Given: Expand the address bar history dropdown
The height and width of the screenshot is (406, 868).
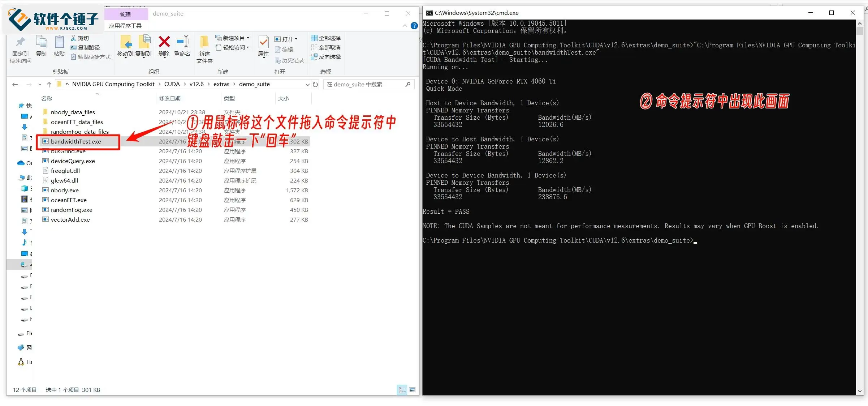Looking at the screenshot, I should (x=307, y=84).
